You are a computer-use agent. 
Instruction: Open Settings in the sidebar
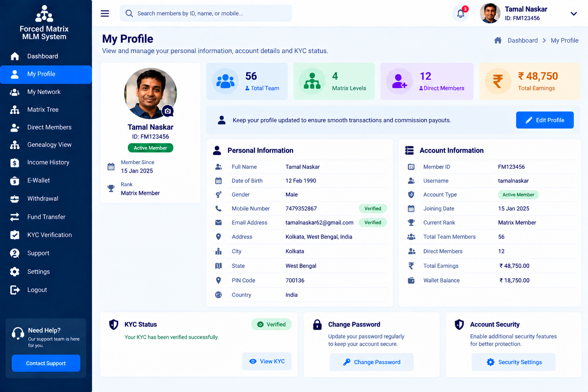pyautogui.click(x=46, y=272)
